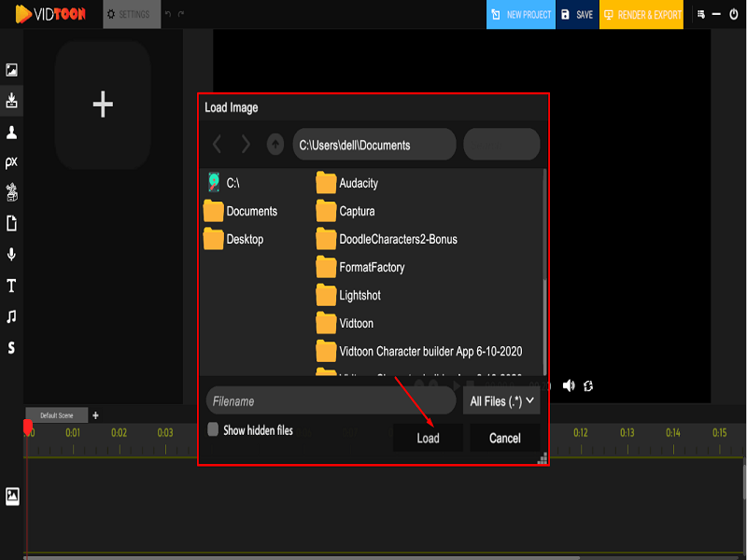Add a new scene tab
The image size is (747, 560).
coord(96,415)
